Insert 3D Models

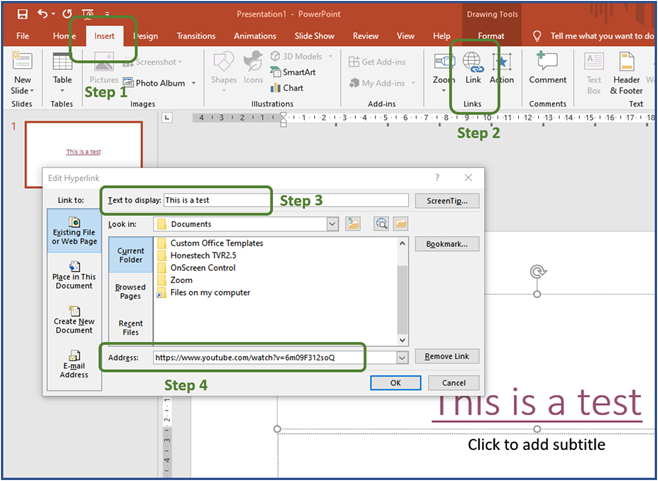click(x=296, y=56)
